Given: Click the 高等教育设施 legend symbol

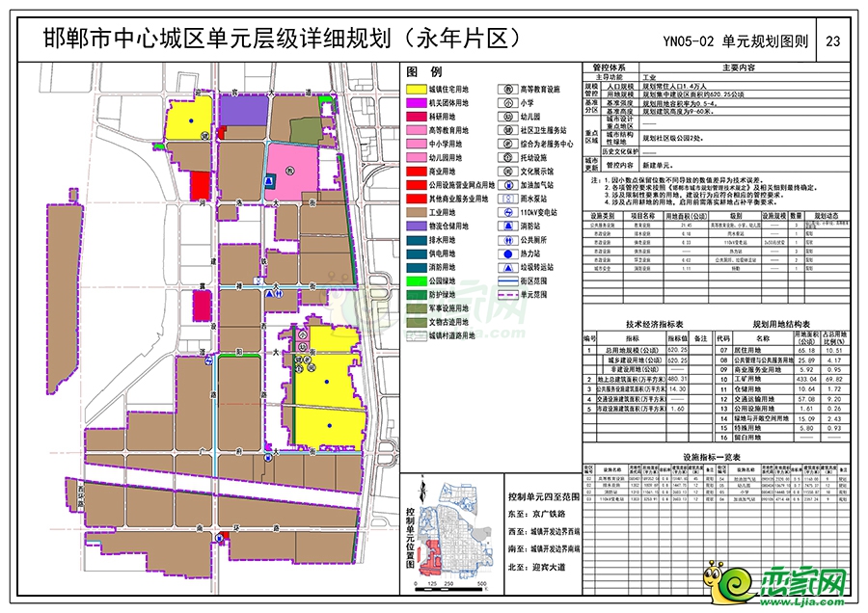Looking at the screenshot, I should 507,89.
